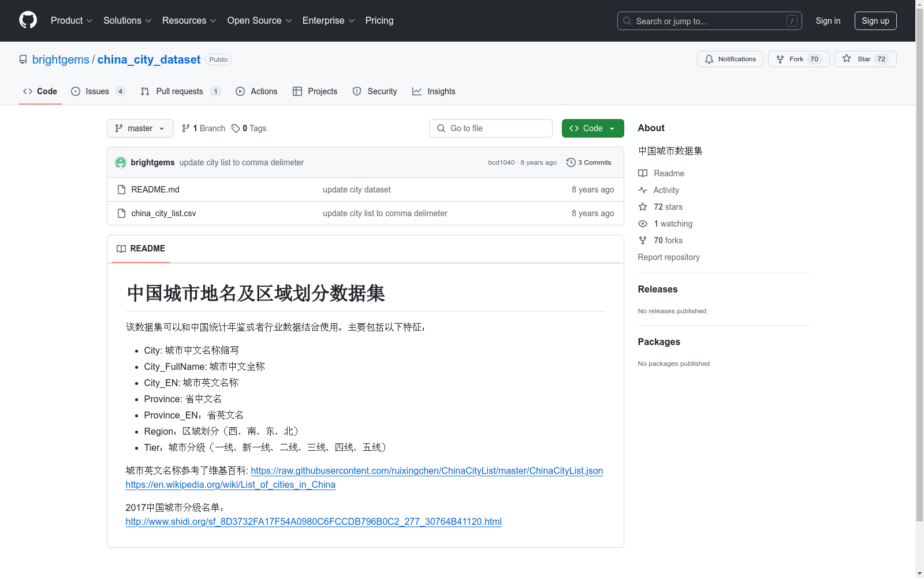The width and height of the screenshot is (924, 578).
Task: Open commit bcd1040
Action: (501, 162)
